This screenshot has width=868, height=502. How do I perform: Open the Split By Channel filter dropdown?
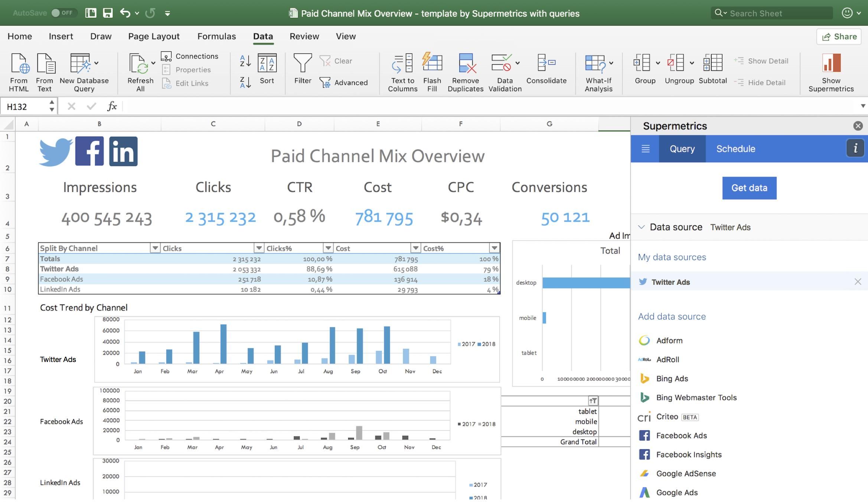pos(155,248)
